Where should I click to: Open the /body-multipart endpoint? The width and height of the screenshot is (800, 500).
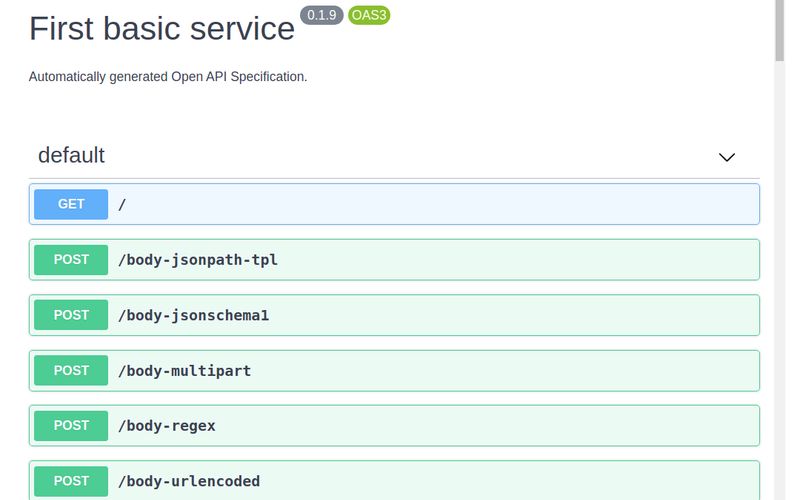[394, 370]
